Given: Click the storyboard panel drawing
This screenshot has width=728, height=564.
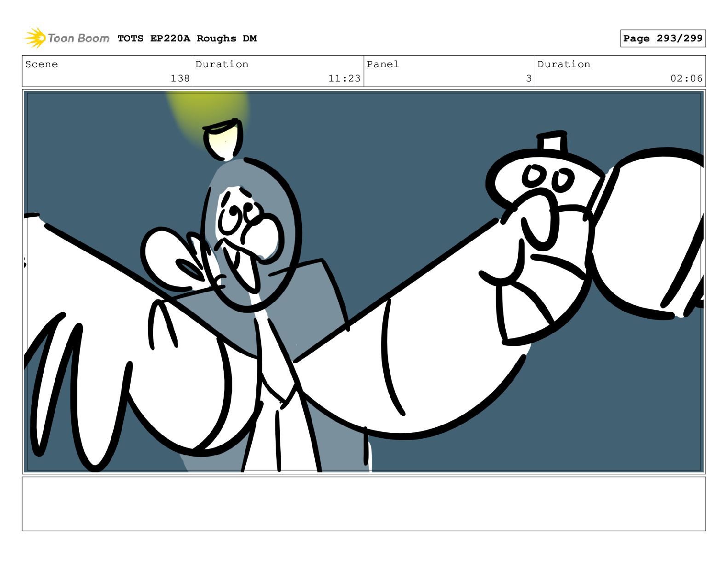Looking at the screenshot, I should pyautogui.click(x=364, y=282).
